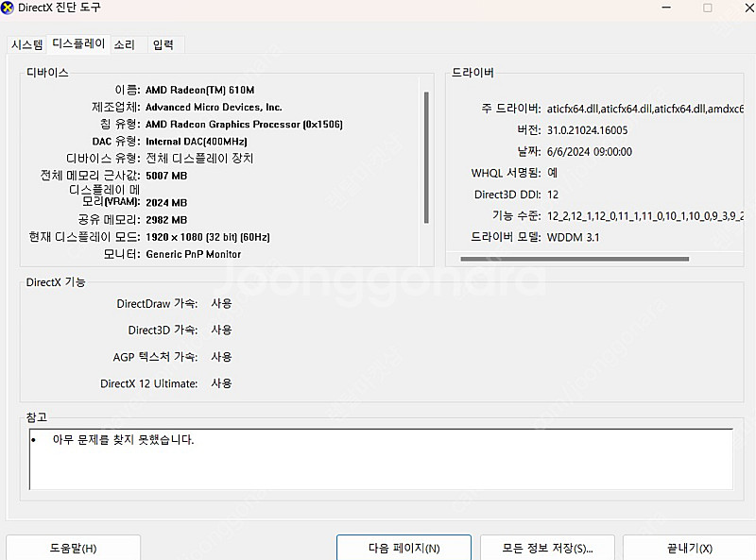Click chip type AMD Radeon Graphics Processor (0x1506)

[244, 125]
